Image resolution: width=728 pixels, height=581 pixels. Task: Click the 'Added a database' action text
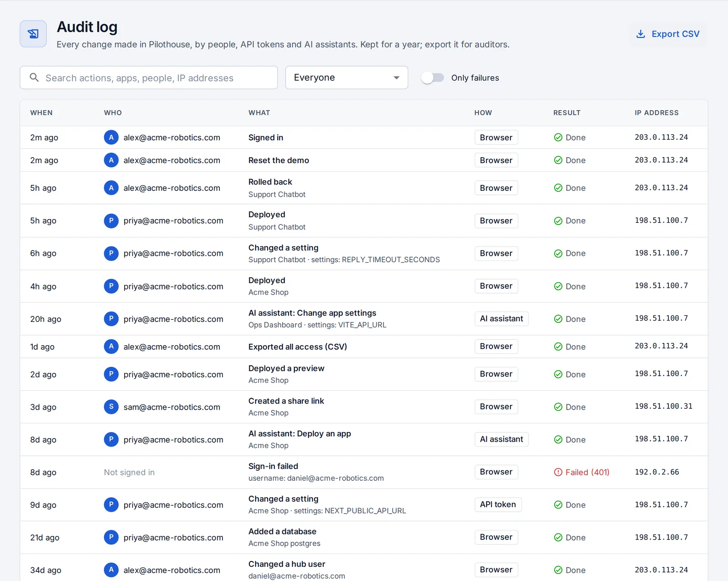click(282, 531)
